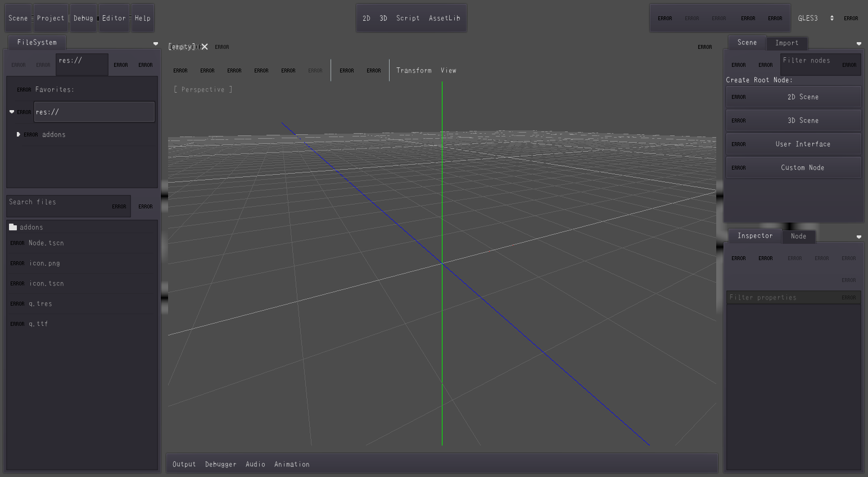868x477 pixels.
Task: Instance a scene from the Scene dock toolbar
Action: tap(766, 64)
